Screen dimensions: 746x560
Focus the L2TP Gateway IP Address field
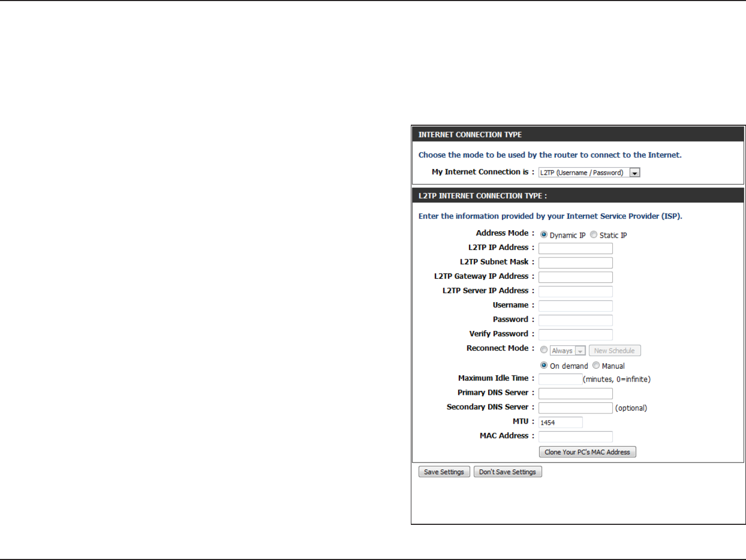[x=575, y=277]
